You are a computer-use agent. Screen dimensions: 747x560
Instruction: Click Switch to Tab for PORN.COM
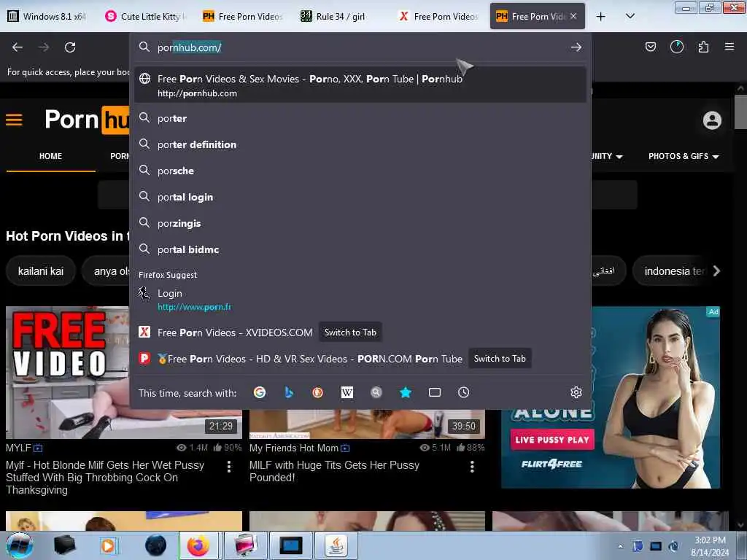point(500,359)
